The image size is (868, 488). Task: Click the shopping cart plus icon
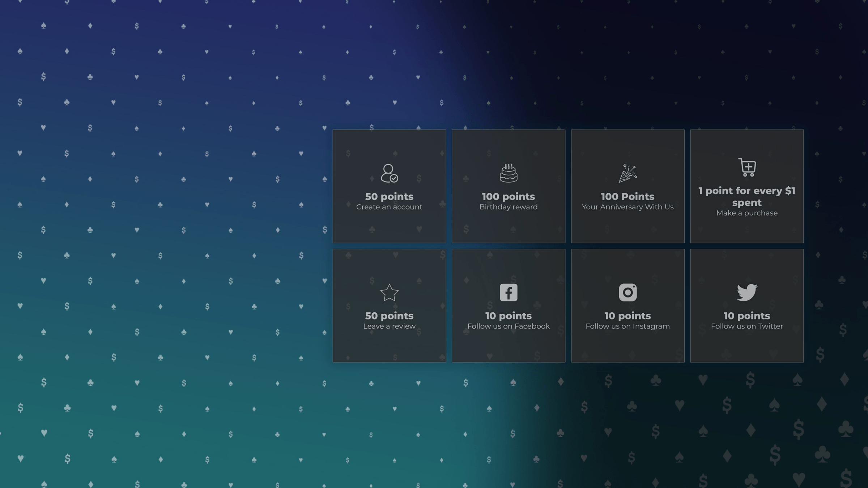(x=747, y=167)
